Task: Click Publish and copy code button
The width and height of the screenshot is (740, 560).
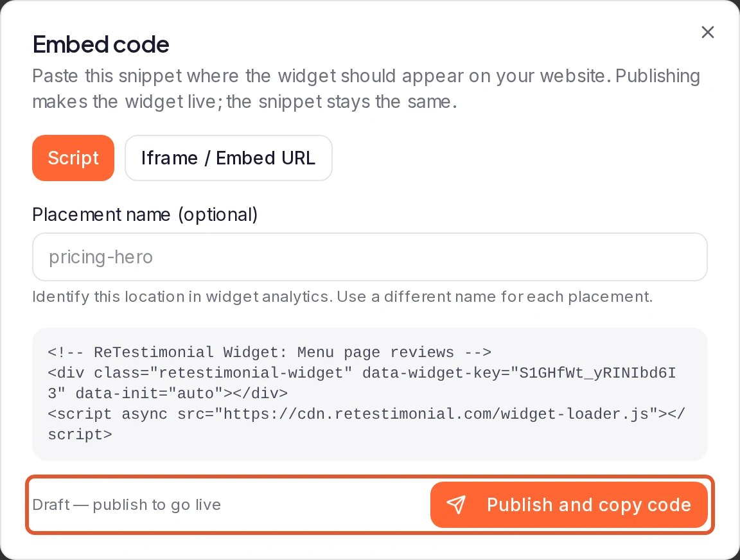Action: 568,505
